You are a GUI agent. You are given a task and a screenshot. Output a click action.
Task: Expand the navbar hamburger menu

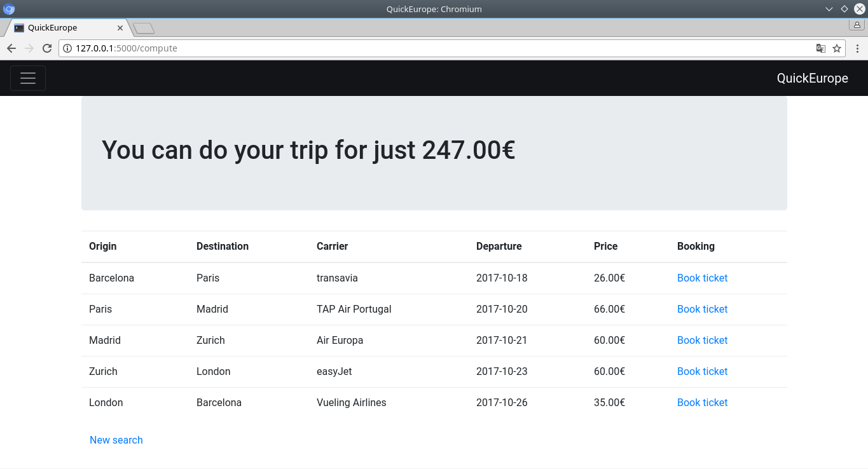coord(28,78)
